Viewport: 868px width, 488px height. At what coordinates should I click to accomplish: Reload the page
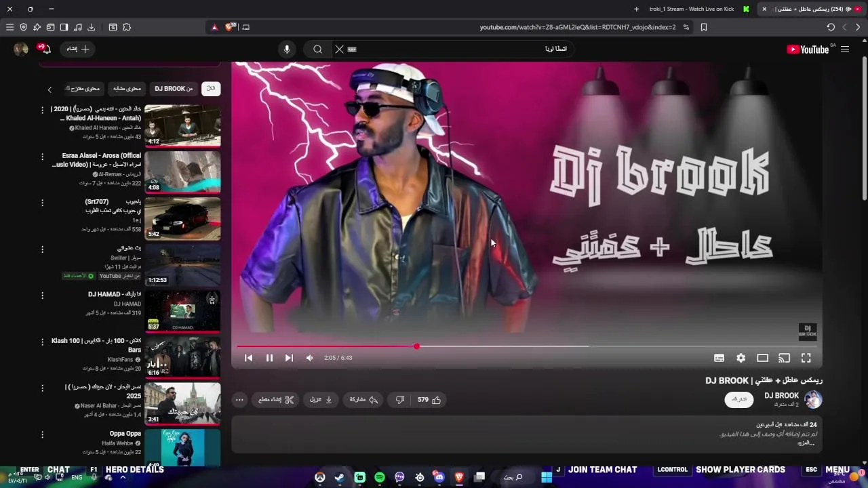coord(831,27)
